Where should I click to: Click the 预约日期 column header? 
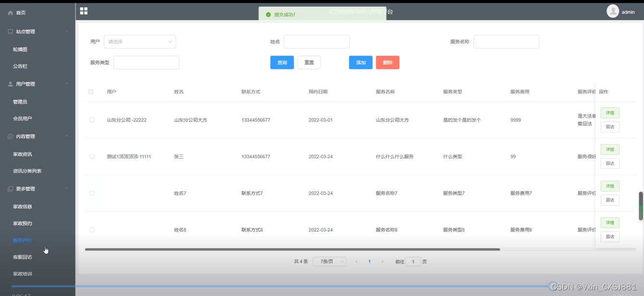318,92
